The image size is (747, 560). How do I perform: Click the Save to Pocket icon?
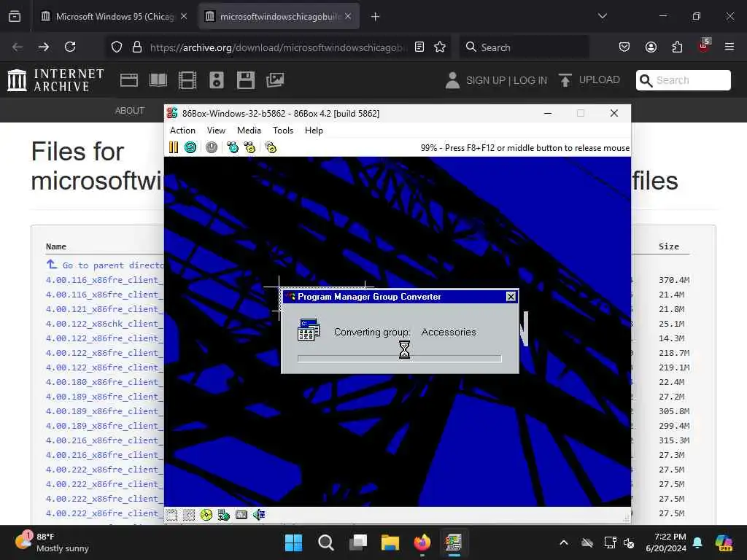[624, 47]
